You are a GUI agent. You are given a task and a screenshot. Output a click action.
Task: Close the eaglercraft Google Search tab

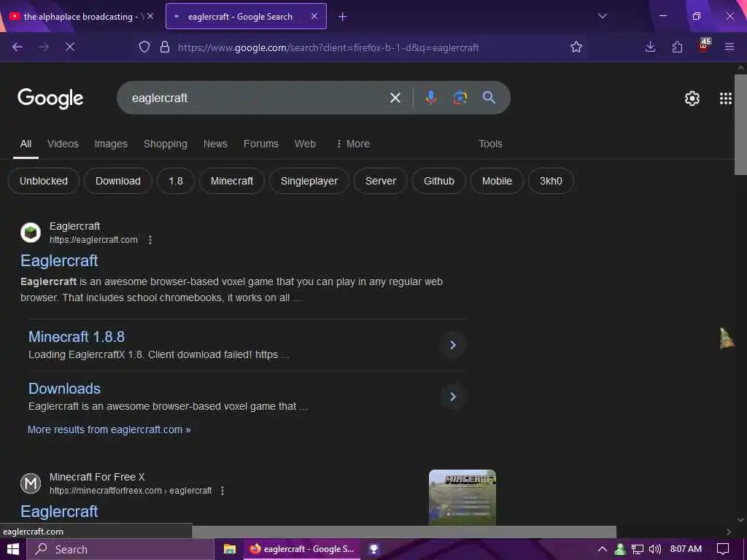click(x=314, y=16)
